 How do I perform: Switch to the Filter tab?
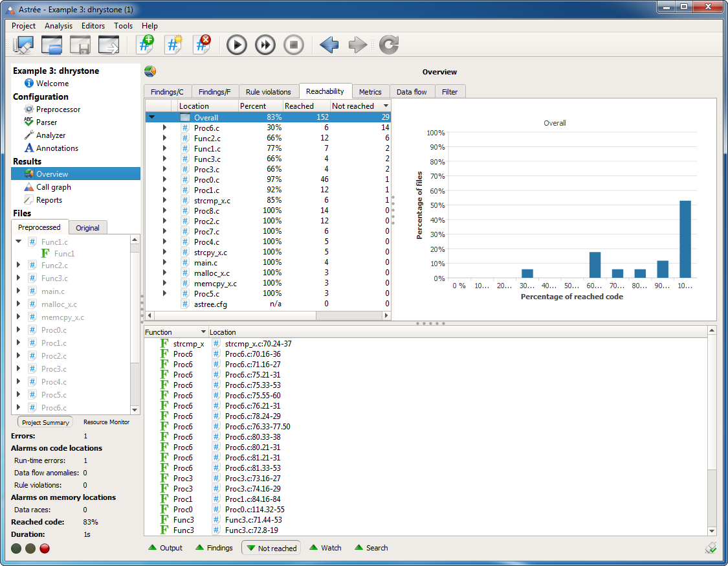click(x=450, y=91)
